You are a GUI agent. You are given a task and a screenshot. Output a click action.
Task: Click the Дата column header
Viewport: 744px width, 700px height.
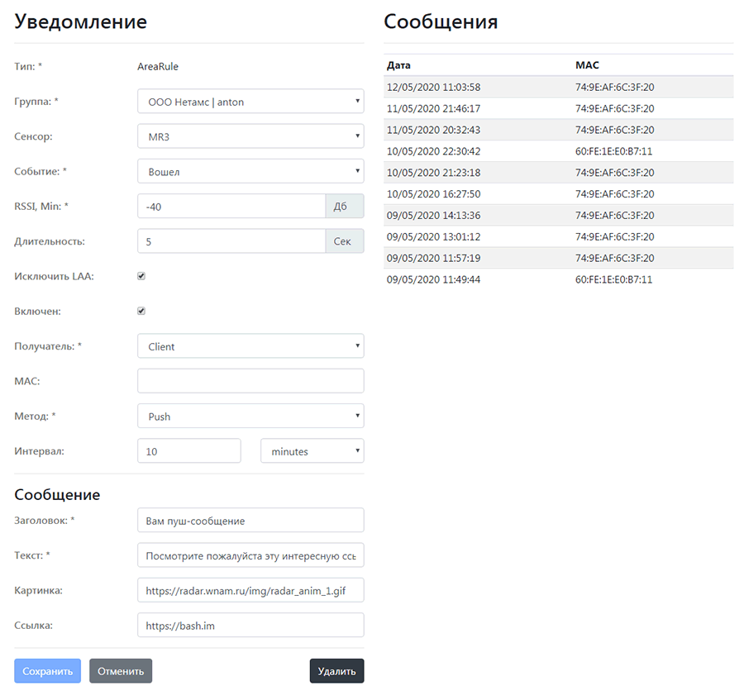(x=398, y=65)
